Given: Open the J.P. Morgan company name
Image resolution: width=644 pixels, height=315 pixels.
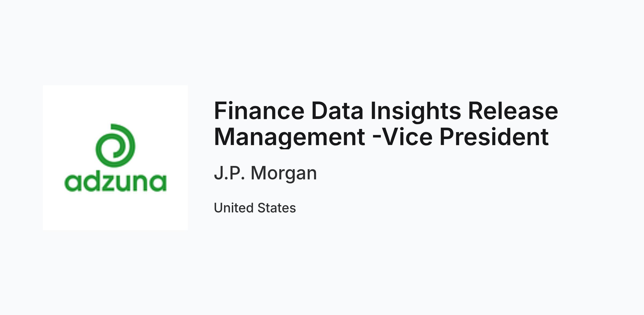Looking at the screenshot, I should point(265,173).
